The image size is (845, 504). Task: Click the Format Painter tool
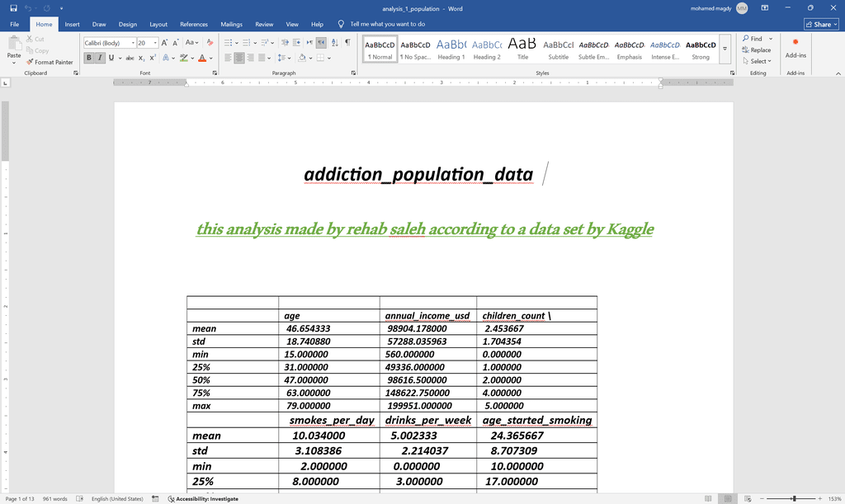click(x=50, y=62)
